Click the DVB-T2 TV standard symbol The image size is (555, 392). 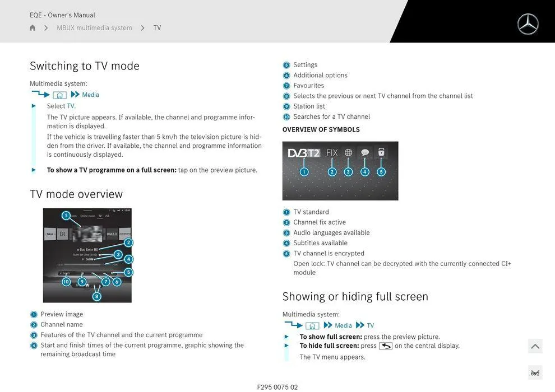pos(304,152)
